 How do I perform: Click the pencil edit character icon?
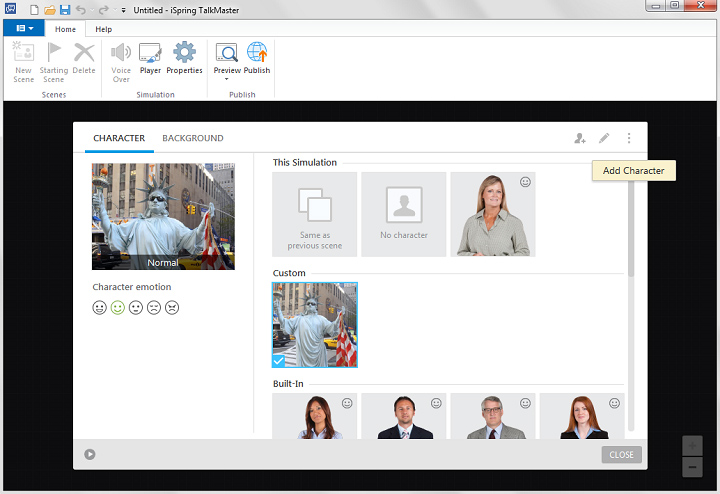604,138
